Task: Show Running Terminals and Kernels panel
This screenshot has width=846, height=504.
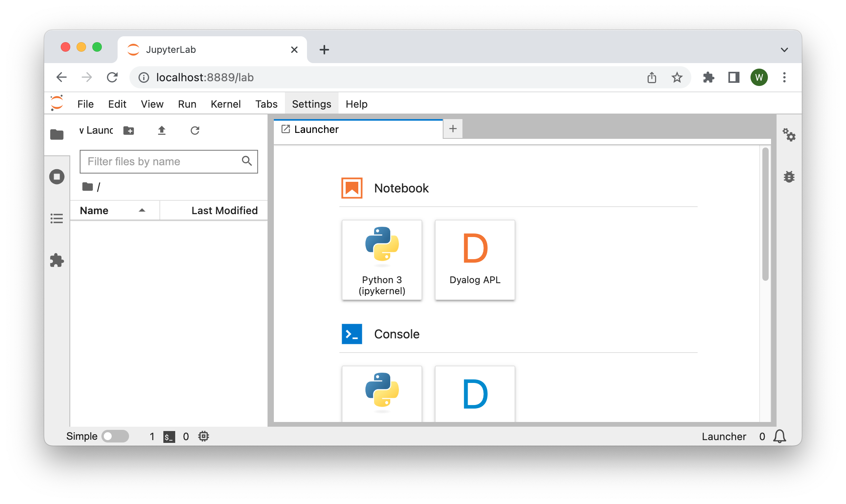Action: [x=57, y=176]
